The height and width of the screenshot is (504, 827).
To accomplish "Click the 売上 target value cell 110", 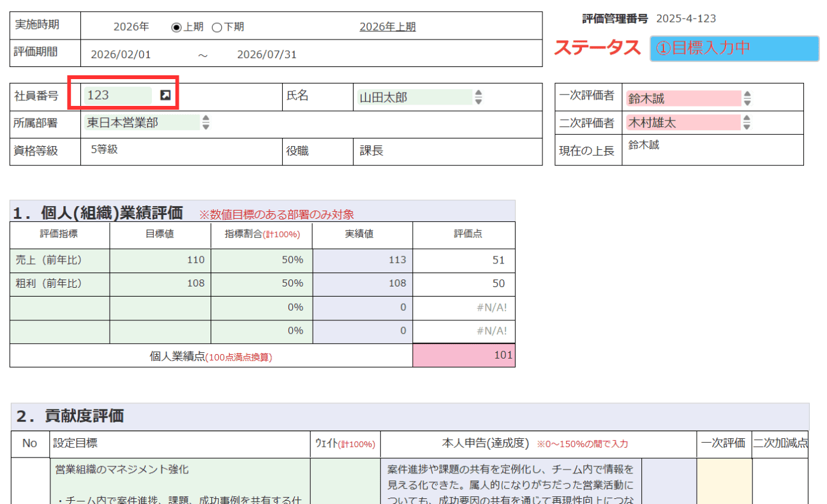I will pyautogui.click(x=160, y=260).
